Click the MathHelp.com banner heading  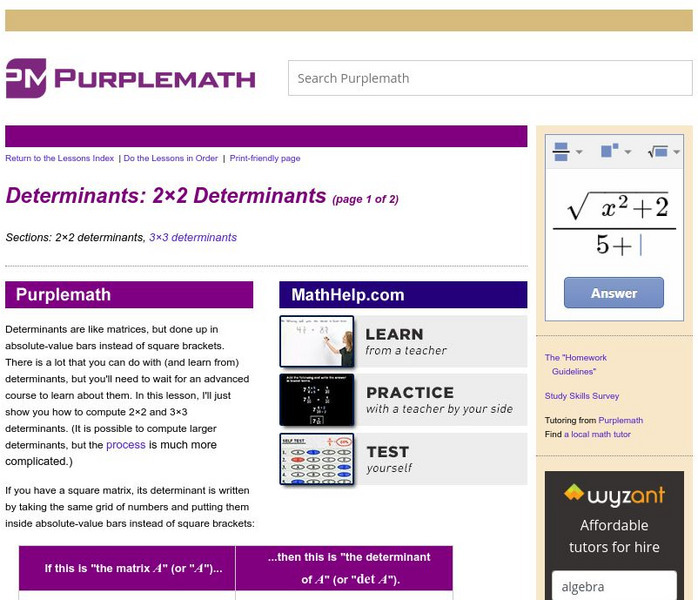pos(403,295)
